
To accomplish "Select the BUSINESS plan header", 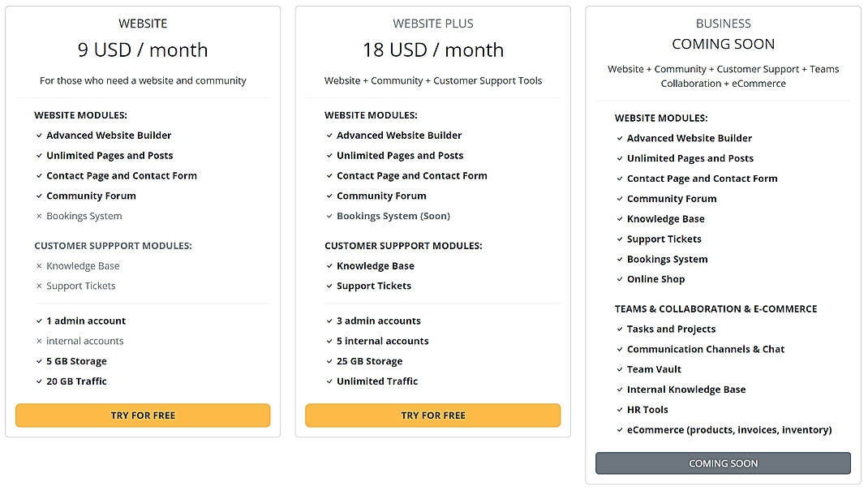I will [x=723, y=24].
